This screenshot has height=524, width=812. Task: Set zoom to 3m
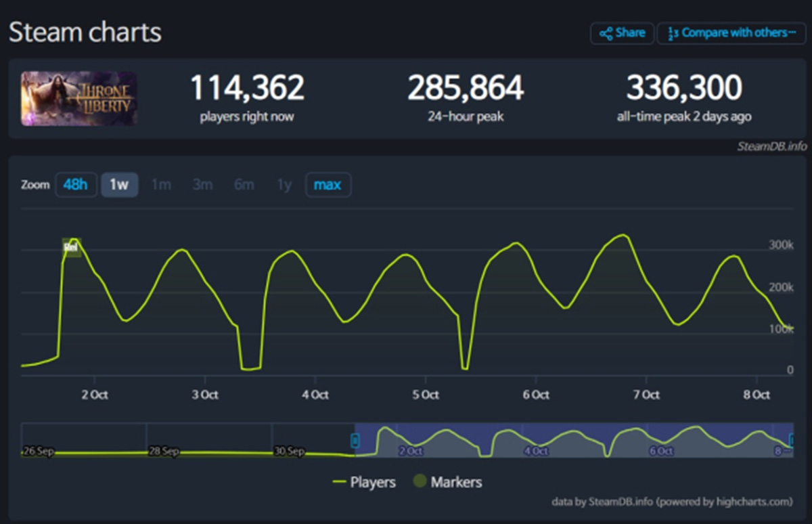pyautogui.click(x=202, y=185)
